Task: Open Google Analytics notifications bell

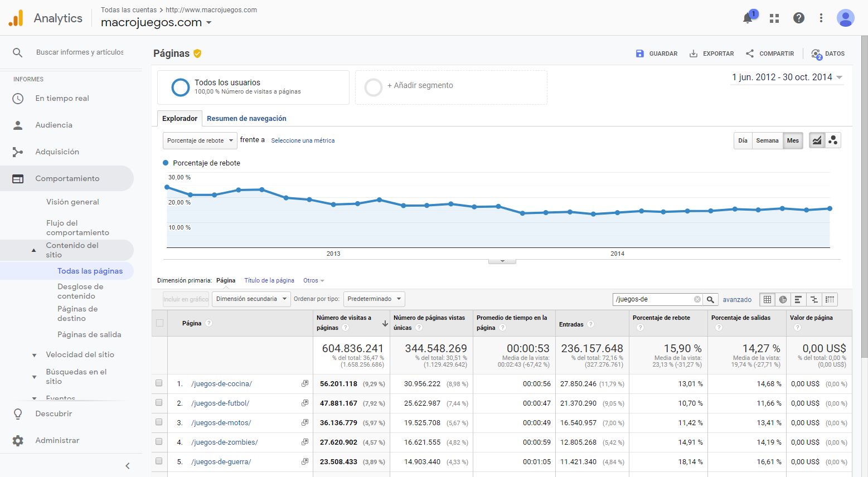Action: pyautogui.click(x=747, y=18)
